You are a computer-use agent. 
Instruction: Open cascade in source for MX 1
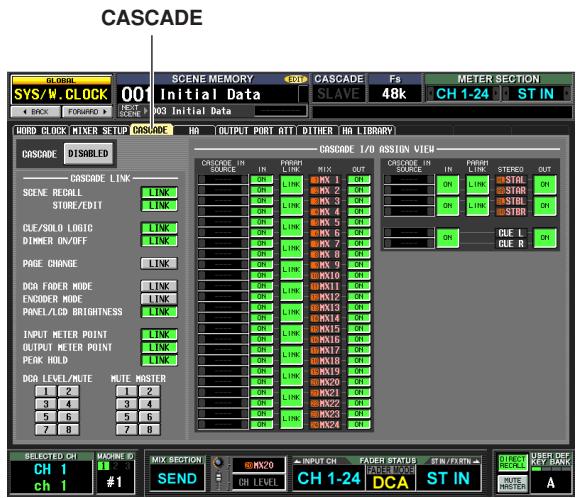pyautogui.click(x=223, y=180)
